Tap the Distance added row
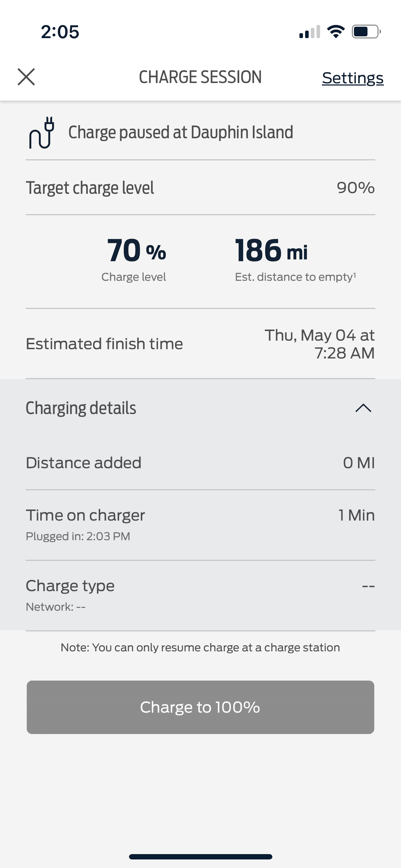 point(200,463)
